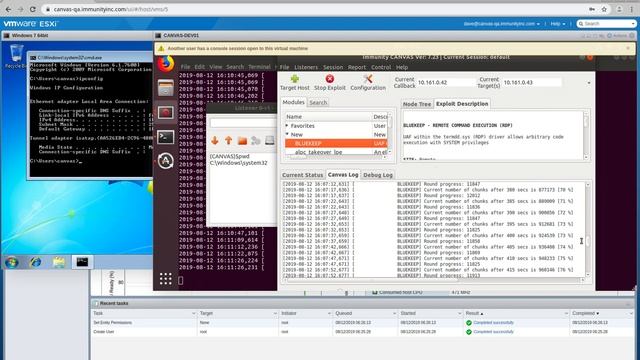Screen dimensions: 640x360
Task: Click the ESXi Search magnifier field
Action: 607,24
